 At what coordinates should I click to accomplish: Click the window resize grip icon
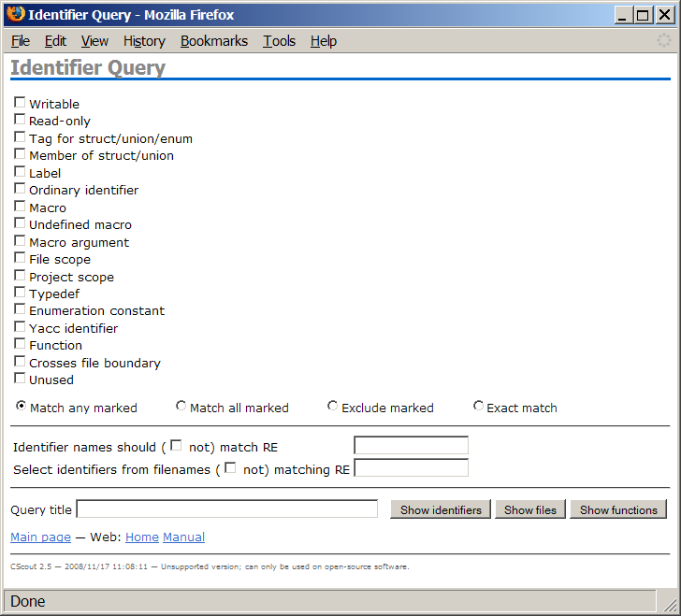point(669,604)
